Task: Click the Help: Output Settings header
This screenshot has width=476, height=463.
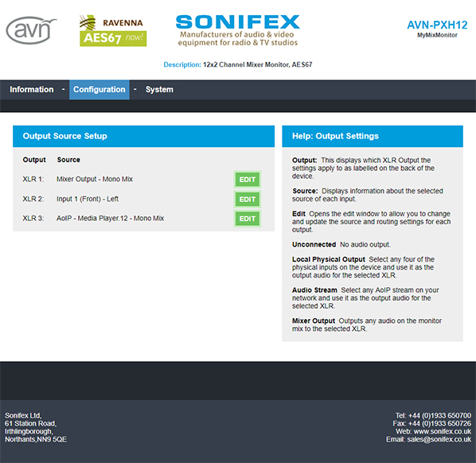Action: coord(373,136)
